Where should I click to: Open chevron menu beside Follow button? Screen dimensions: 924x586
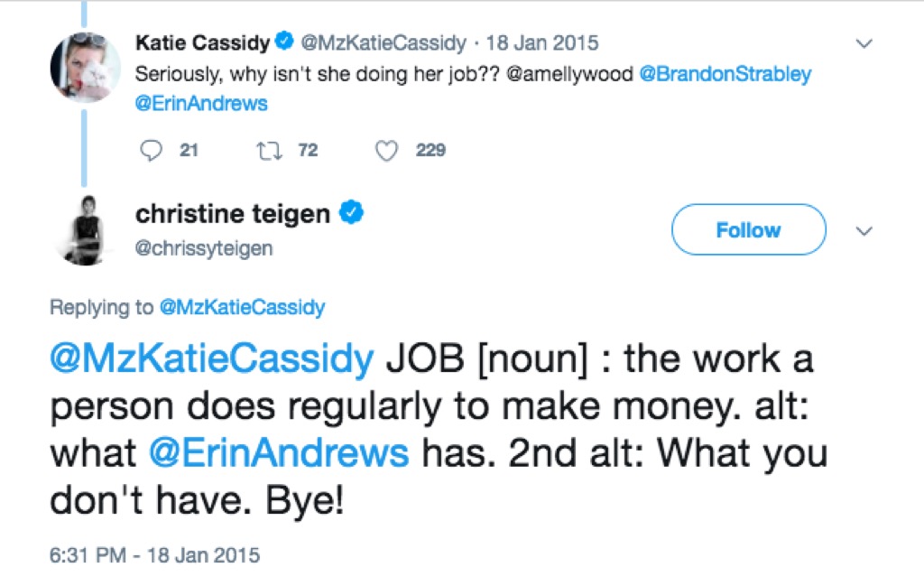pyautogui.click(x=864, y=231)
